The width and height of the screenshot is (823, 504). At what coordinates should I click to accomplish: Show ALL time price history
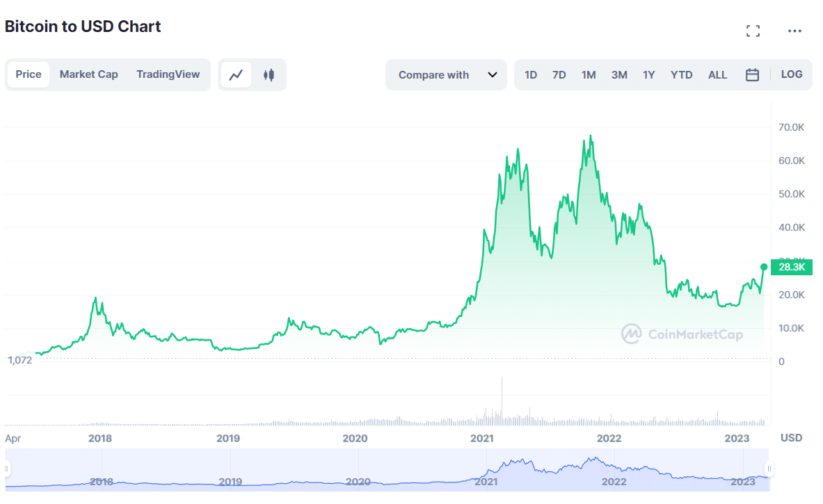pos(717,75)
